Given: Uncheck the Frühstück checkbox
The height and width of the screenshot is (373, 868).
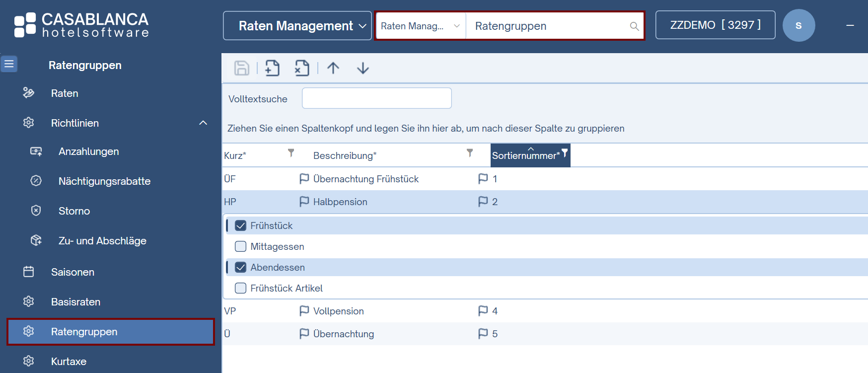Looking at the screenshot, I should point(240,225).
